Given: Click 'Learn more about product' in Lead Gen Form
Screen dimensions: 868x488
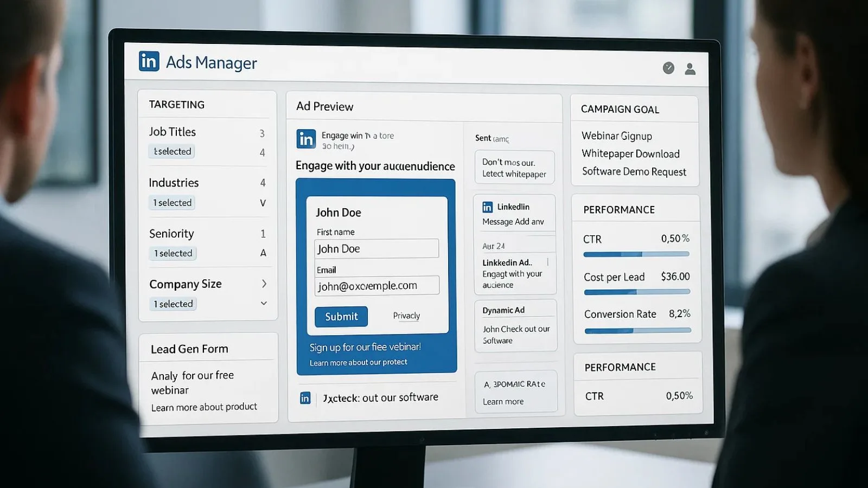Looking at the screenshot, I should (x=204, y=407).
